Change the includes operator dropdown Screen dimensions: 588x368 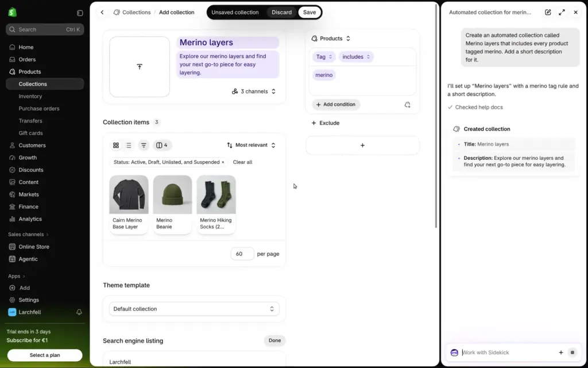[x=356, y=57]
